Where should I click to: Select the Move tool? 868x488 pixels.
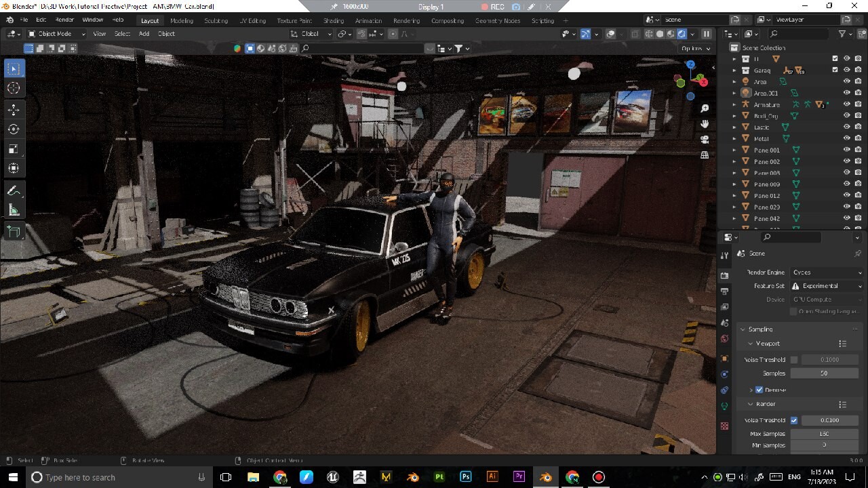coord(14,109)
